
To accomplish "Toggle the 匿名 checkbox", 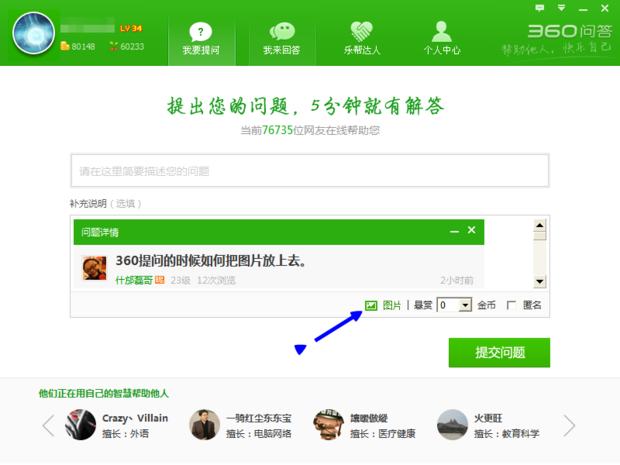I will 511,305.
